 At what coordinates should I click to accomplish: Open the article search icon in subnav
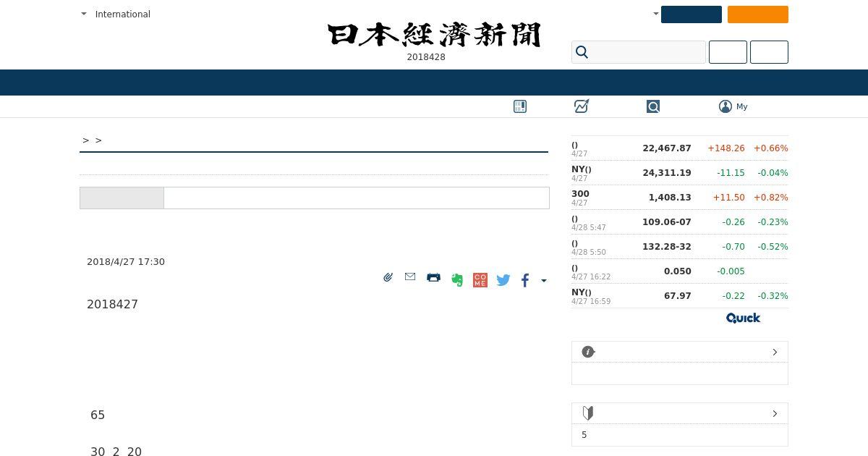[653, 106]
